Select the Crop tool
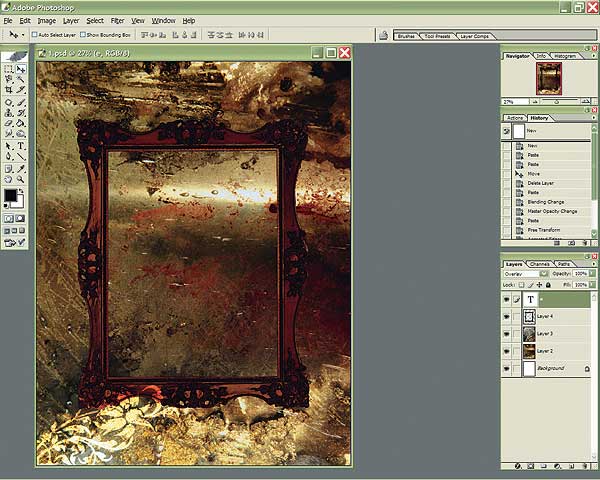The height and width of the screenshot is (480, 600). pos(9,91)
